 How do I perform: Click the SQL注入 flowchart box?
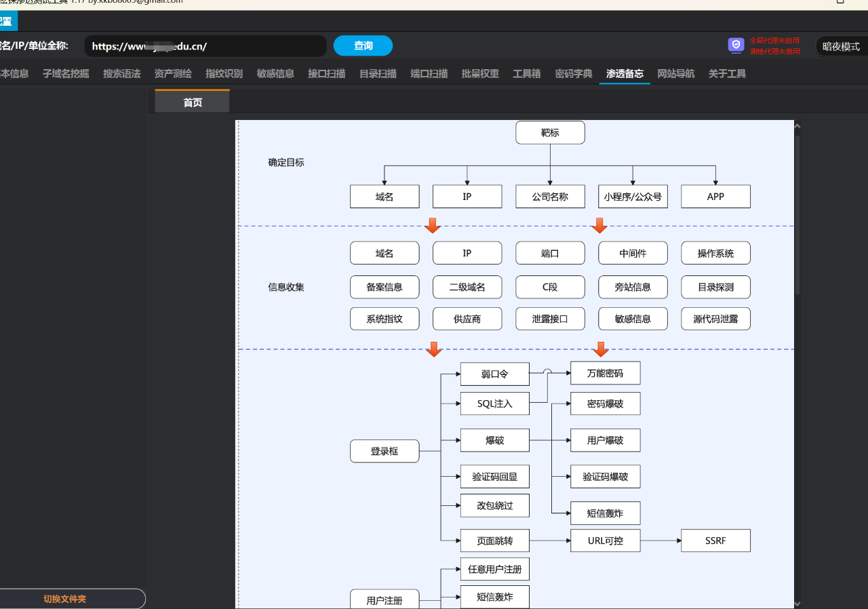[494, 404]
